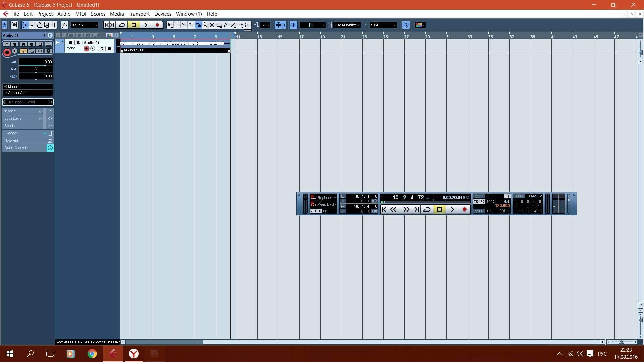Select the Split scissors tool

coord(184,25)
